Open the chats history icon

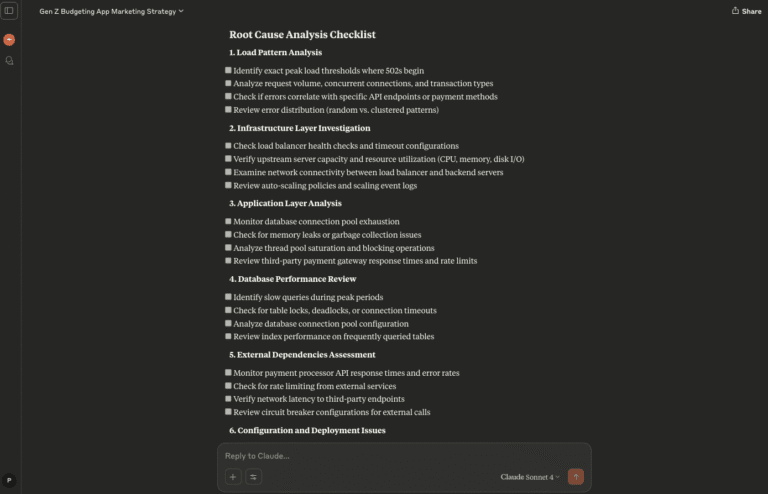click(x=9, y=61)
